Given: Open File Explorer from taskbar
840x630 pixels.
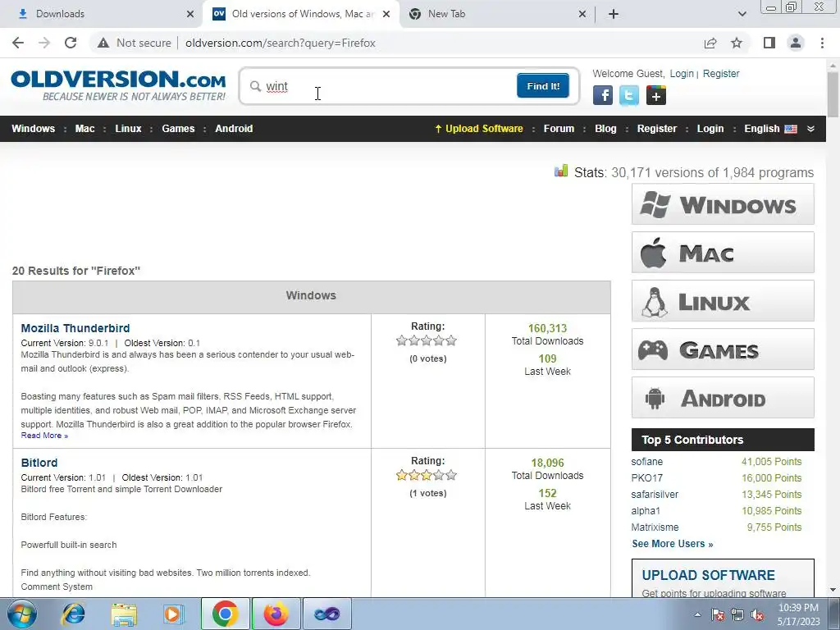Looking at the screenshot, I should (x=124, y=614).
